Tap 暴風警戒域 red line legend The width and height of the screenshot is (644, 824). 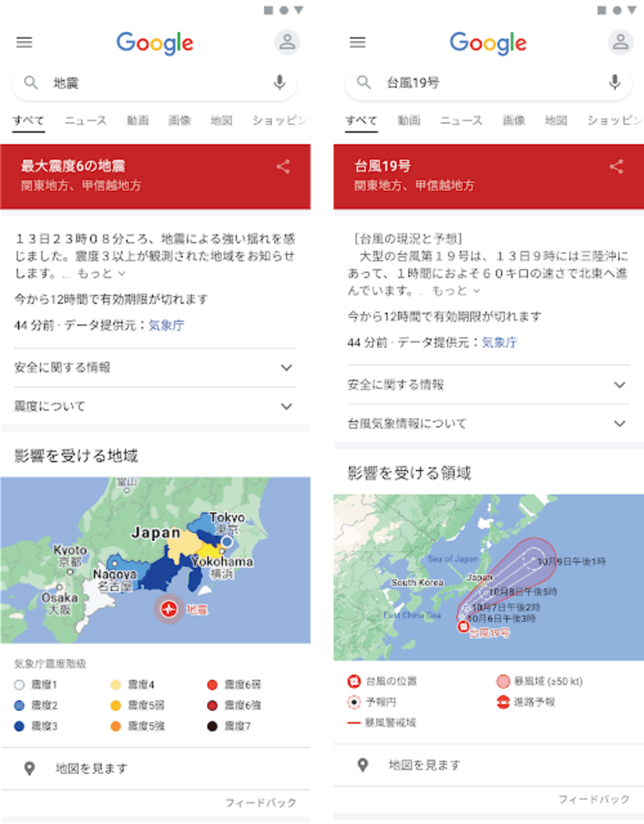tap(354, 723)
